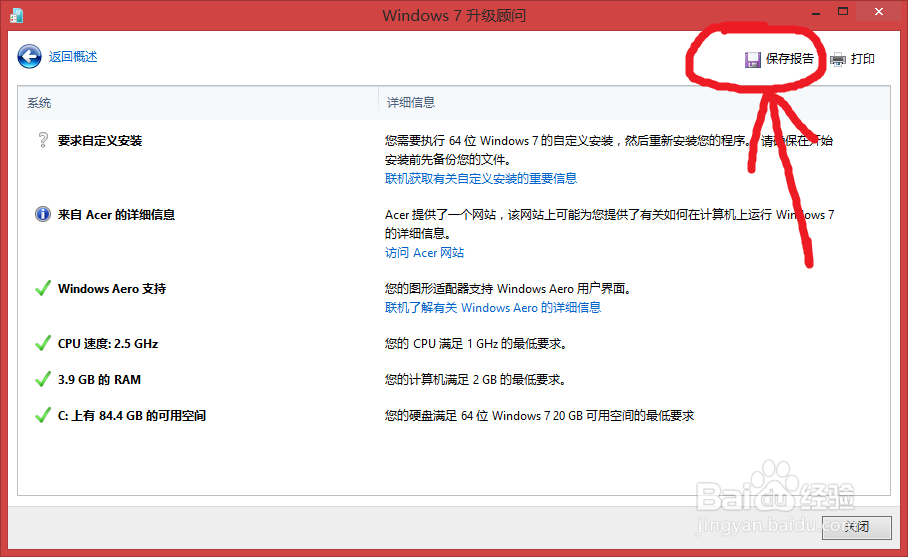Close the window with the X button
The width and height of the screenshot is (908, 557).
[x=879, y=12]
